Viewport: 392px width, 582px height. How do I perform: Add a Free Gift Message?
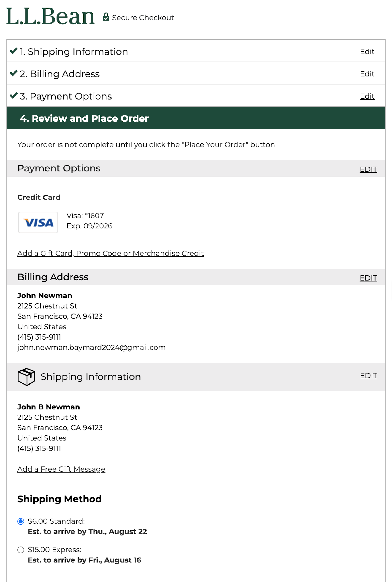click(x=61, y=469)
